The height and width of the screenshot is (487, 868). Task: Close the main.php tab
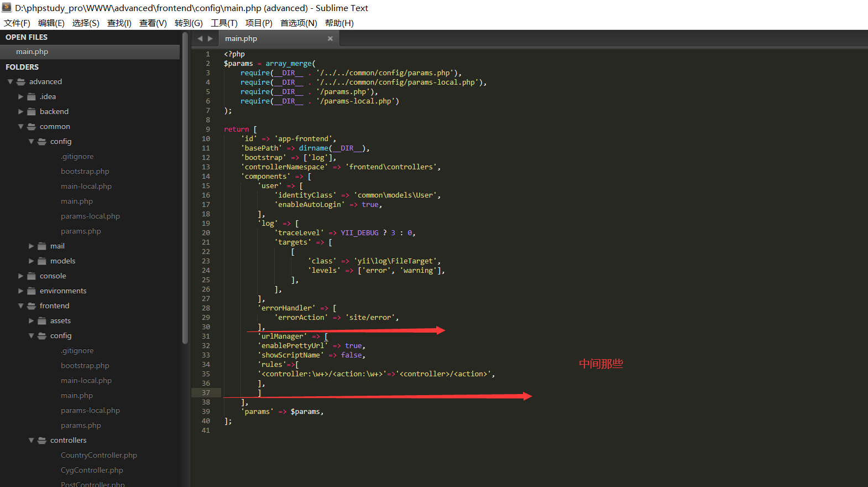330,39
